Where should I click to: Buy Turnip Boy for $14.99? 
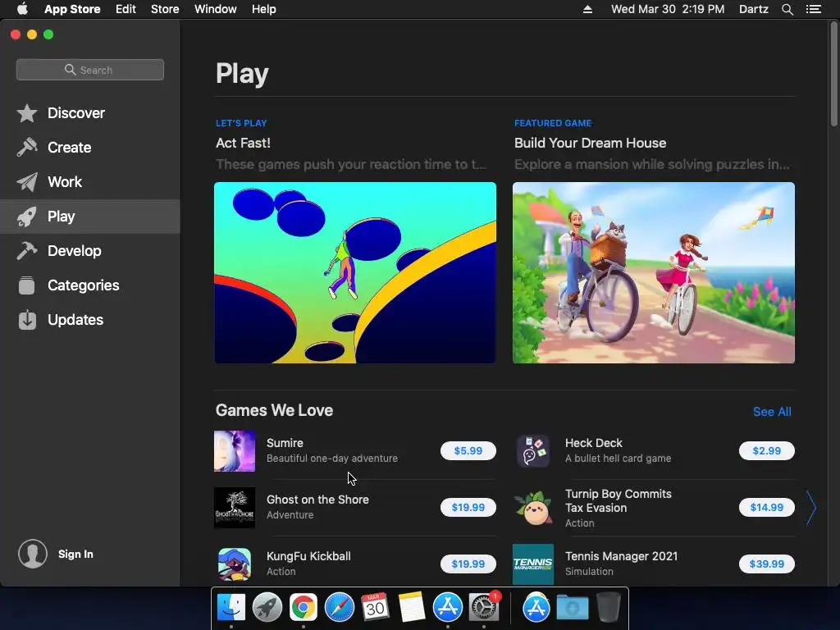tap(767, 507)
